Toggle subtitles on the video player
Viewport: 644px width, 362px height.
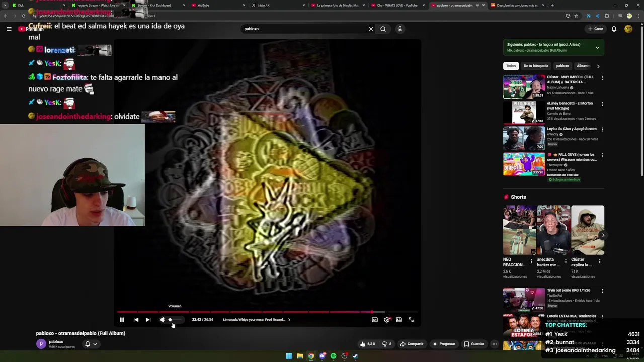click(375, 320)
